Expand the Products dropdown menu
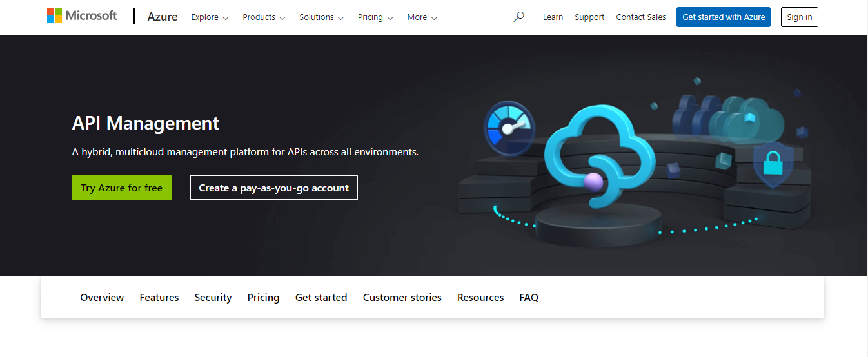The image size is (868, 357). tap(264, 17)
